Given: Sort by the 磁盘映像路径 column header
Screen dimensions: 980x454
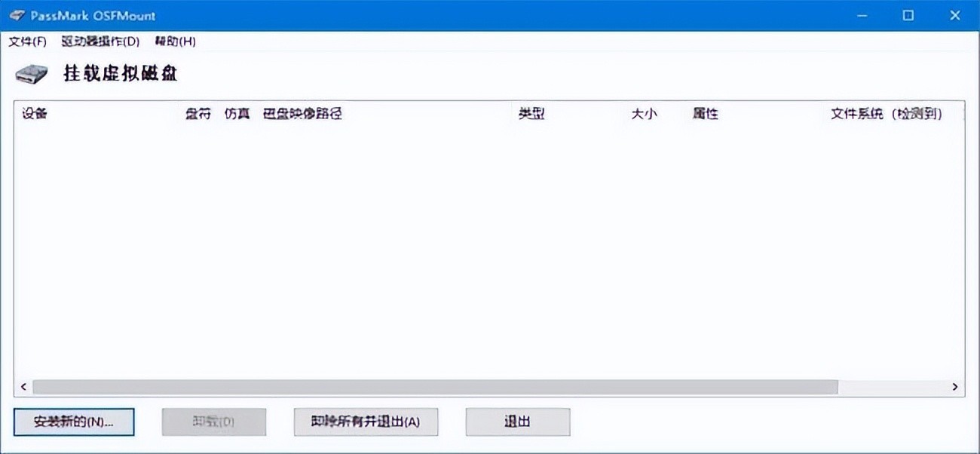Looking at the screenshot, I should pyautogui.click(x=303, y=114).
